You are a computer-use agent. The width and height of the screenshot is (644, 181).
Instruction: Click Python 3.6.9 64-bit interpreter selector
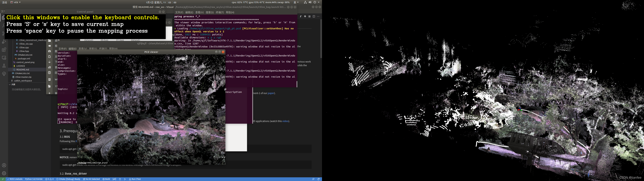click(34, 179)
